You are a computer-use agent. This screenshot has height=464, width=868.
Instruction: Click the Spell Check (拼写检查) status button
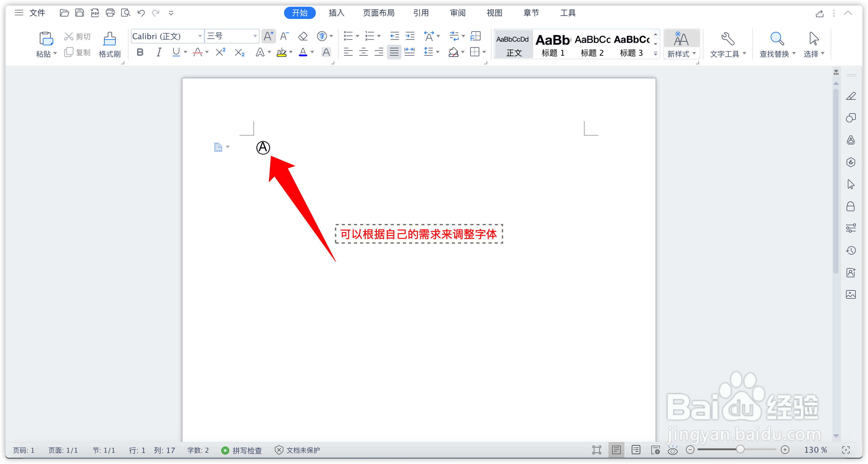click(242, 450)
